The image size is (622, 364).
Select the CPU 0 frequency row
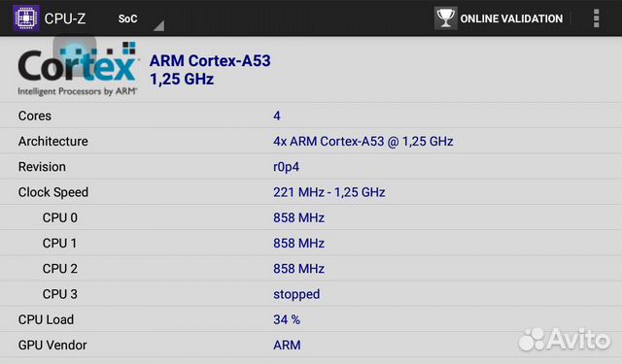pyautogui.click(x=311, y=217)
